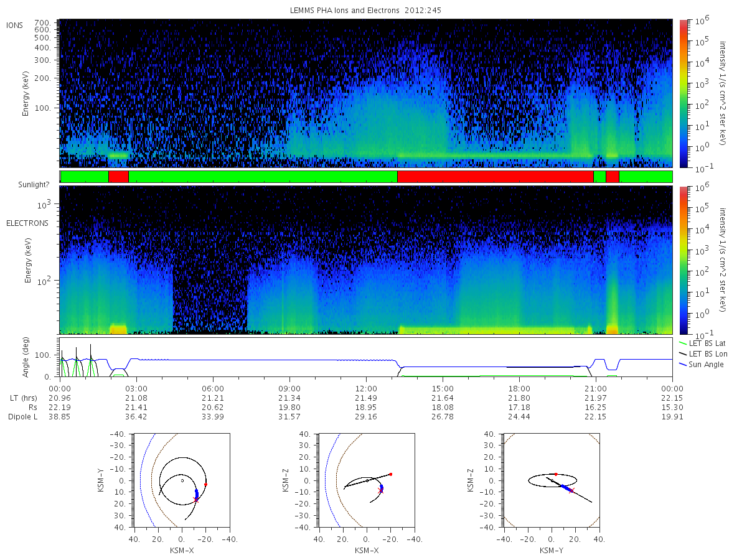747x560 pixels.
Task: Select the Rs value "22.19"
Action: [59, 407]
